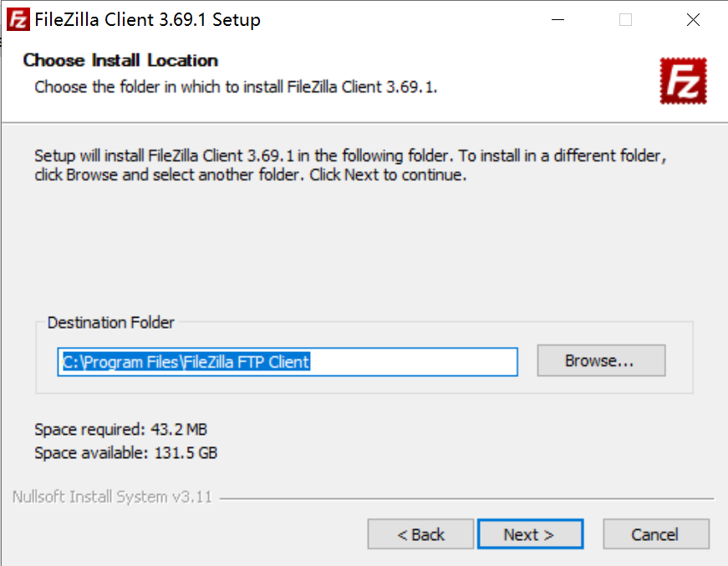Click the highlighted C:\Program Files path text
728x566 pixels.
pyautogui.click(x=186, y=362)
